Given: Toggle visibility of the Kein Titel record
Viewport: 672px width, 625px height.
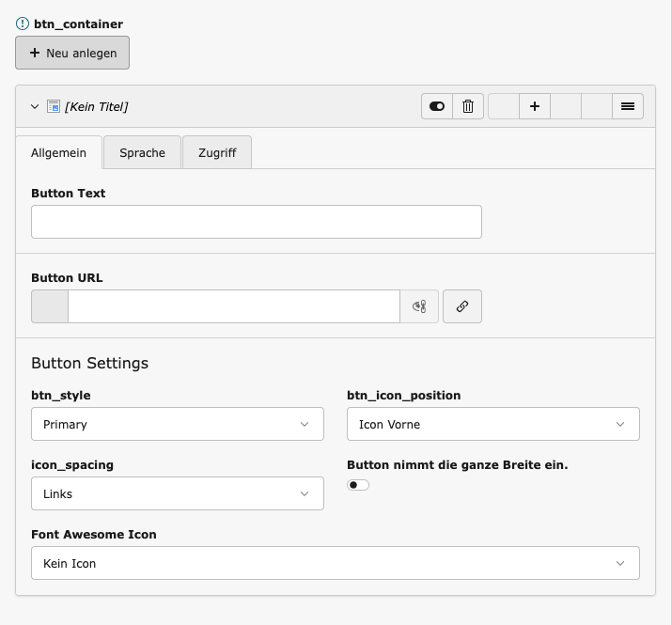Looking at the screenshot, I should click(437, 106).
